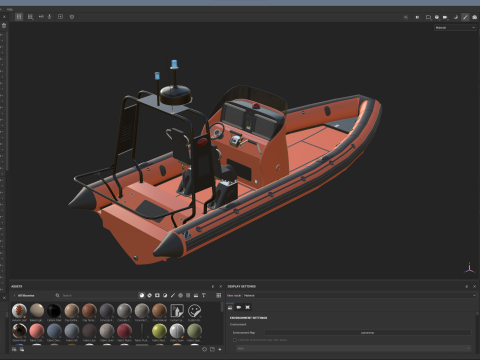Click the second icon at Assets bottom left

click(22, 349)
